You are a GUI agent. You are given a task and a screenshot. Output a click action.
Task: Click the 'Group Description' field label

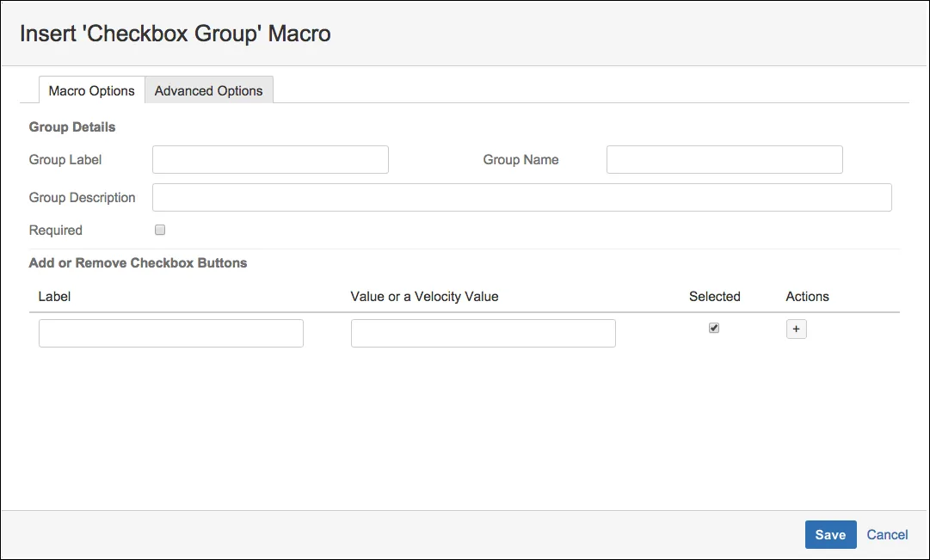click(83, 198)
